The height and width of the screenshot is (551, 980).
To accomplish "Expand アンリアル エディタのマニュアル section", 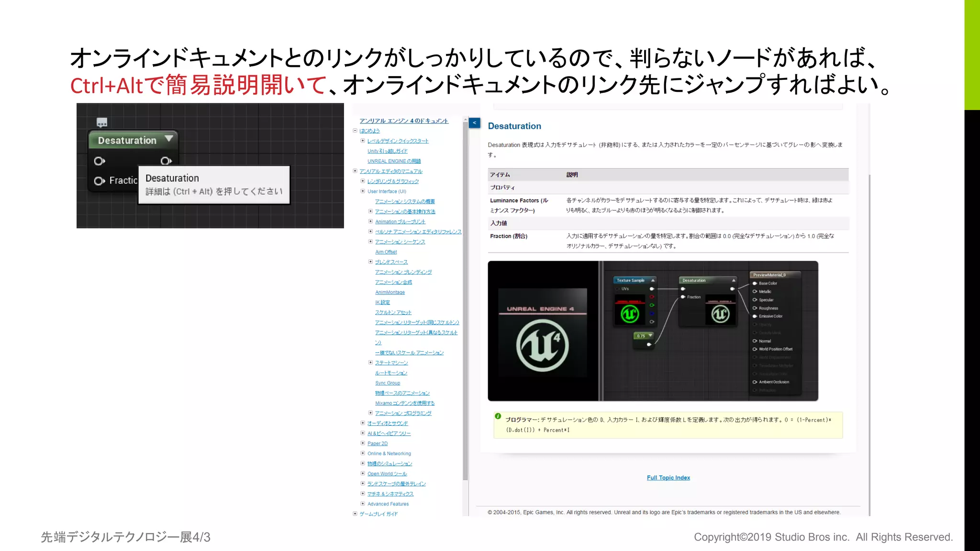I will 355,171.
